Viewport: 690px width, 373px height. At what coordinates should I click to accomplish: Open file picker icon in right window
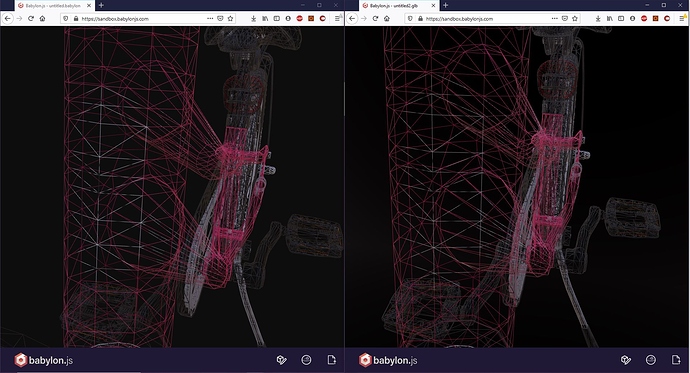pos(676,360)
